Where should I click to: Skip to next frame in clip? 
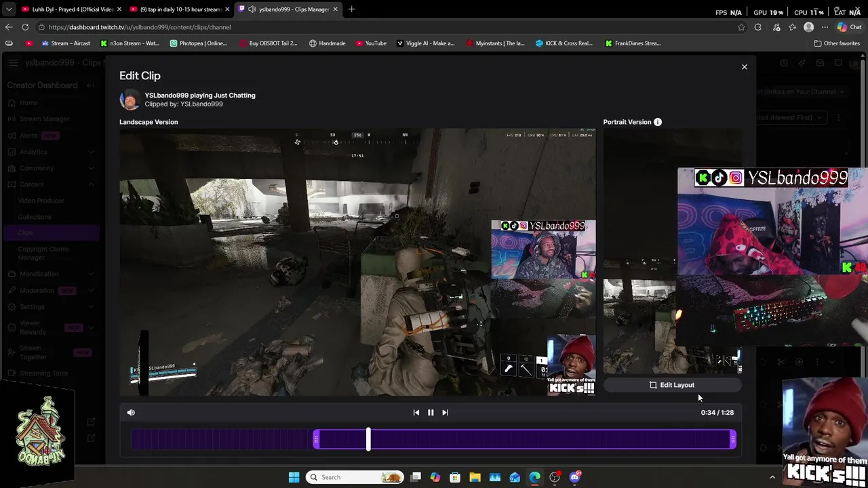coord(445,412)
